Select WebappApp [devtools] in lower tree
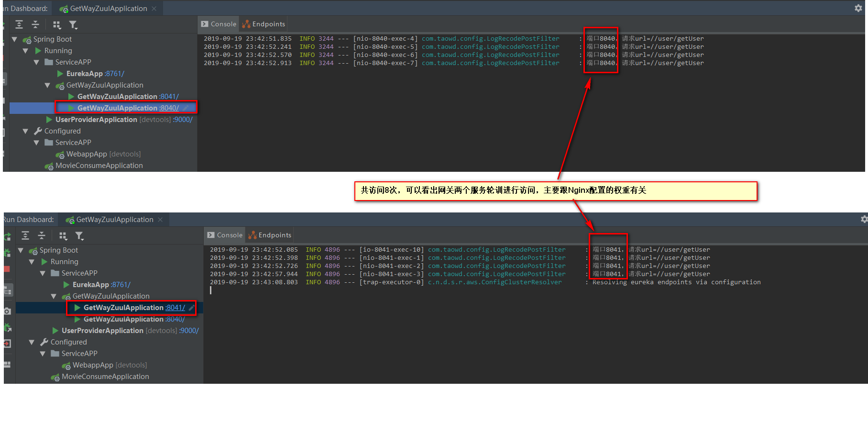 click(110, 365)
